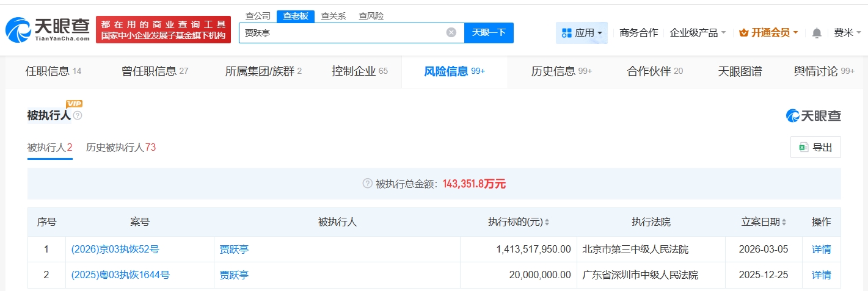Expand the 企业级产品 dropdown
868x291 pixels.
click(698, 33)
